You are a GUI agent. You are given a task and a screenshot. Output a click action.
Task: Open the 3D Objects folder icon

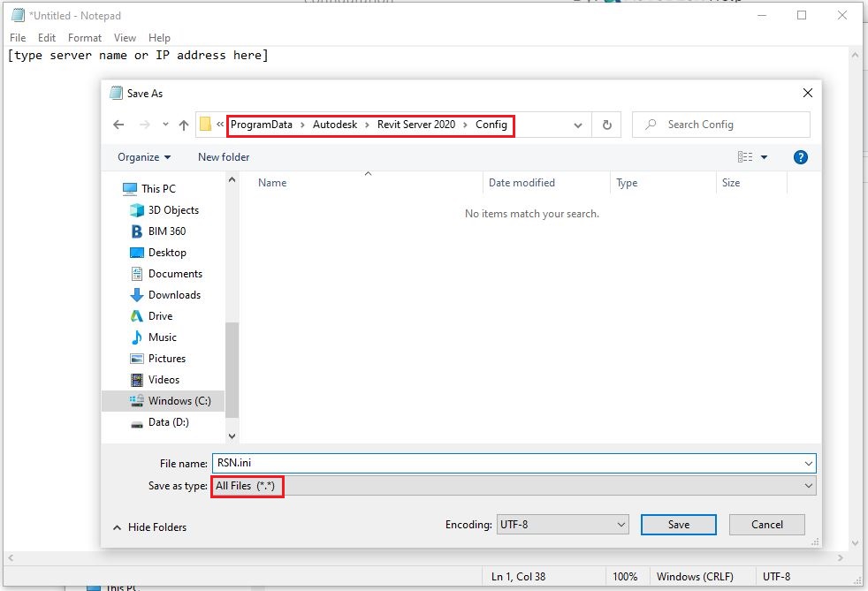(x=136, y=210)
